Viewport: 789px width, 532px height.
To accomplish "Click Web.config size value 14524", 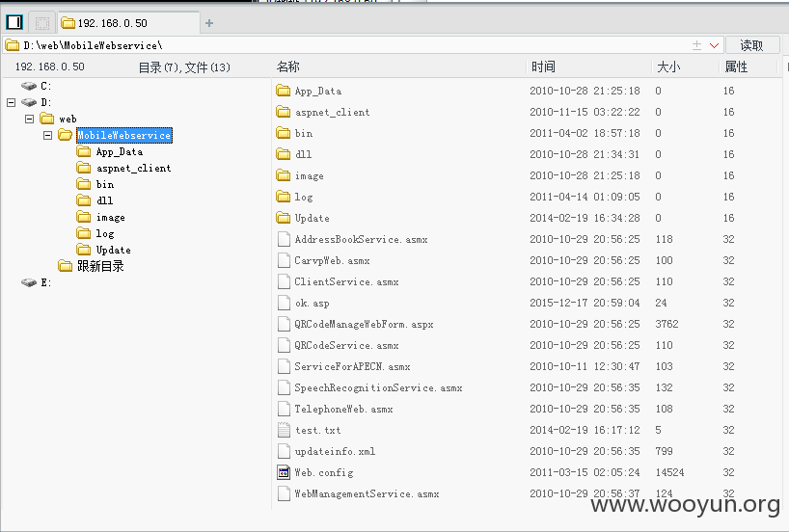I will pyautogui.click(x=669, y=472).
